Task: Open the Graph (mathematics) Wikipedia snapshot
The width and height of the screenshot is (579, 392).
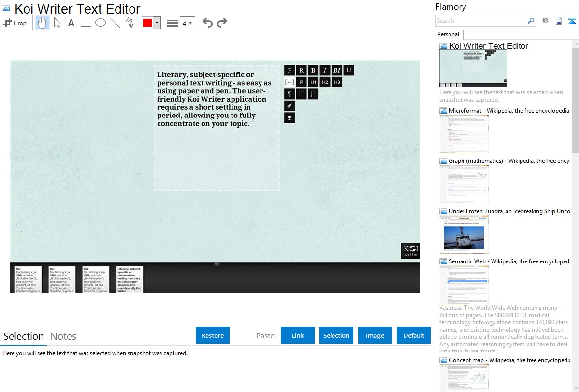Action: click(464, 184)
